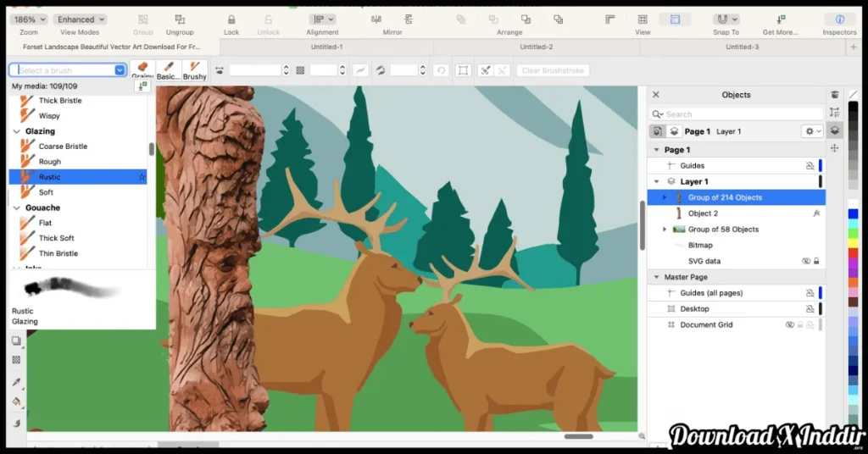Toggle favorite star on the Rustic brush
868x454 pixels.
pyautogui.click(x=142, y=177)
